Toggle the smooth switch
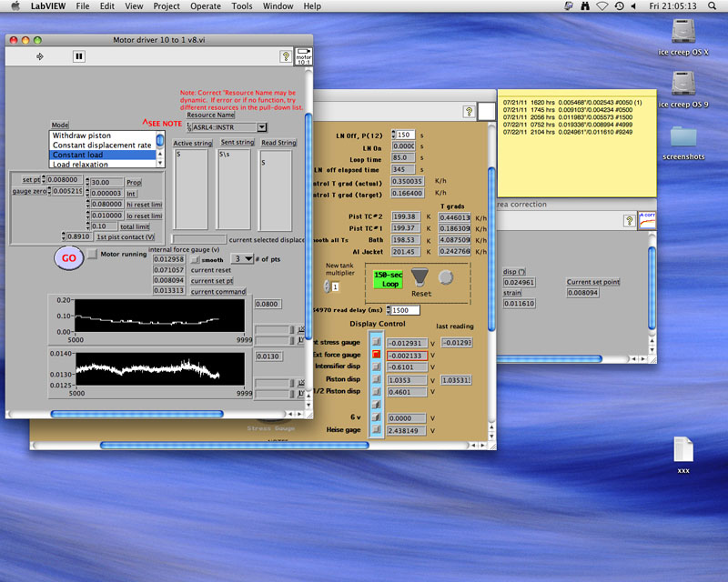This screenshot has width=728, height=582. point(195,259)
